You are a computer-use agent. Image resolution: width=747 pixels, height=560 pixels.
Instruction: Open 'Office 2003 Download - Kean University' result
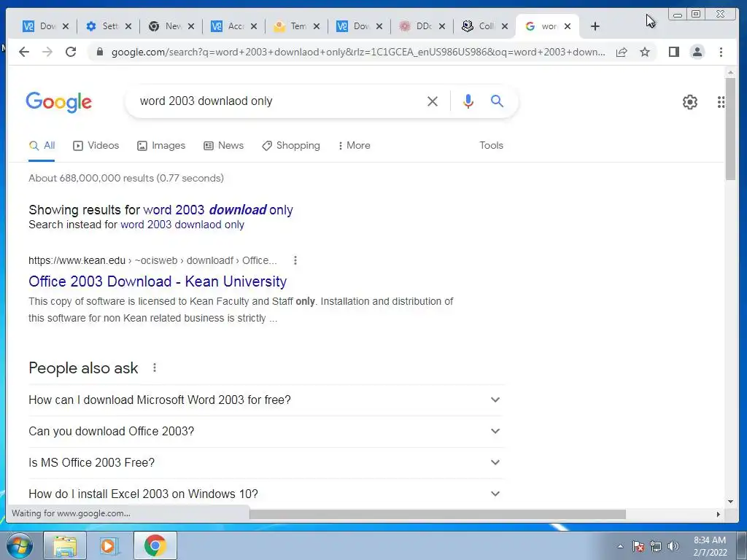click(x=158, y=281)
